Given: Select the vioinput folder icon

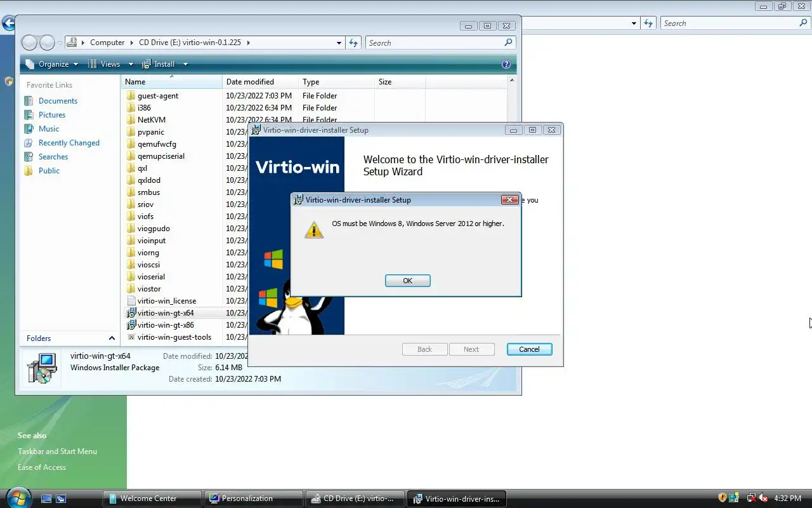Looking at the screenshot, I should point(131,241).
